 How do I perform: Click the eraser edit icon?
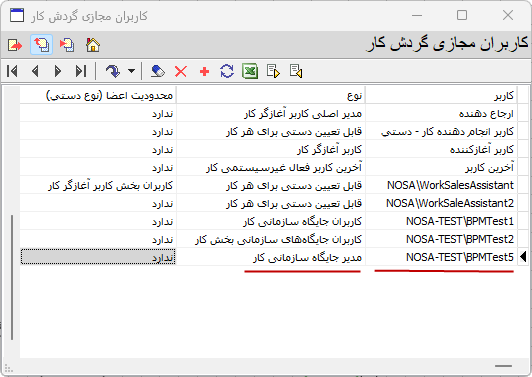click(x=157, y=71)
